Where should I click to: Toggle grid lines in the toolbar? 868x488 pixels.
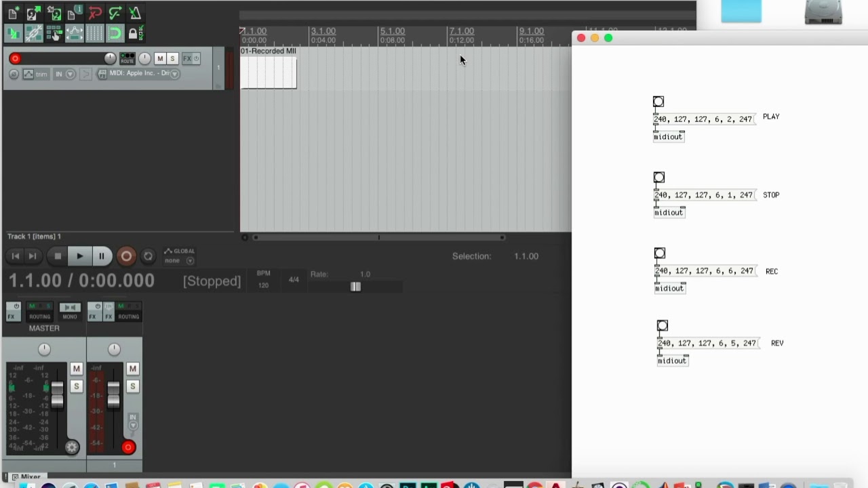point(94,33)
